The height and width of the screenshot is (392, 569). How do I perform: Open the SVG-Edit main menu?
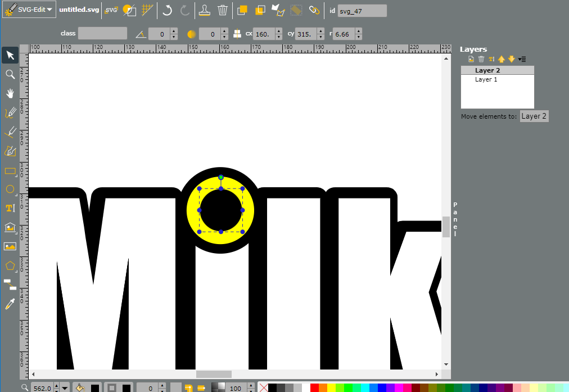(29, 10)
